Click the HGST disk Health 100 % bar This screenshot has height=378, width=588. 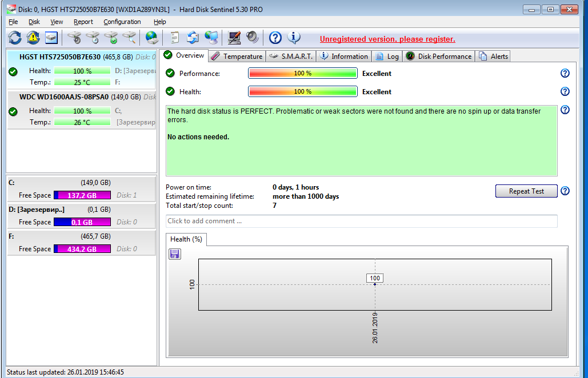[82, 71]
